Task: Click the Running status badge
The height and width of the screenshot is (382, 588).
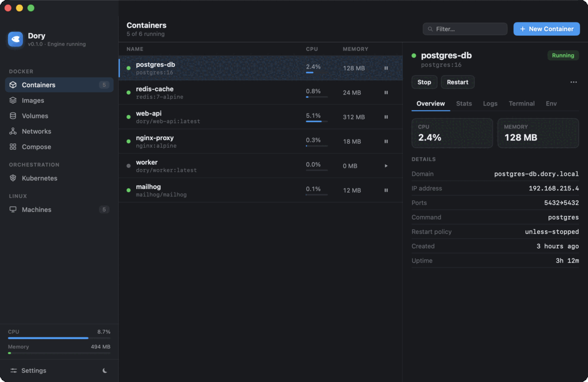Action: [563, 55]
